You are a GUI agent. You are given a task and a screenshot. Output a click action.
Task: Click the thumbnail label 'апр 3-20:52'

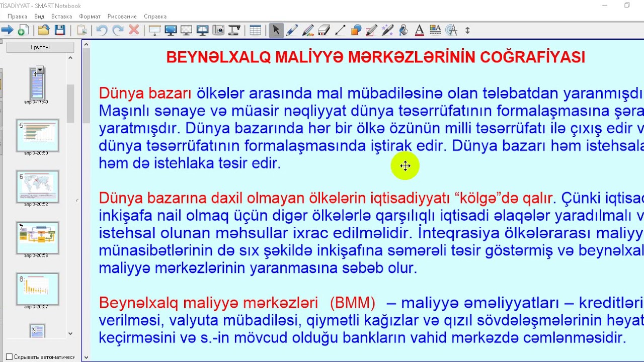click(36, 204)
